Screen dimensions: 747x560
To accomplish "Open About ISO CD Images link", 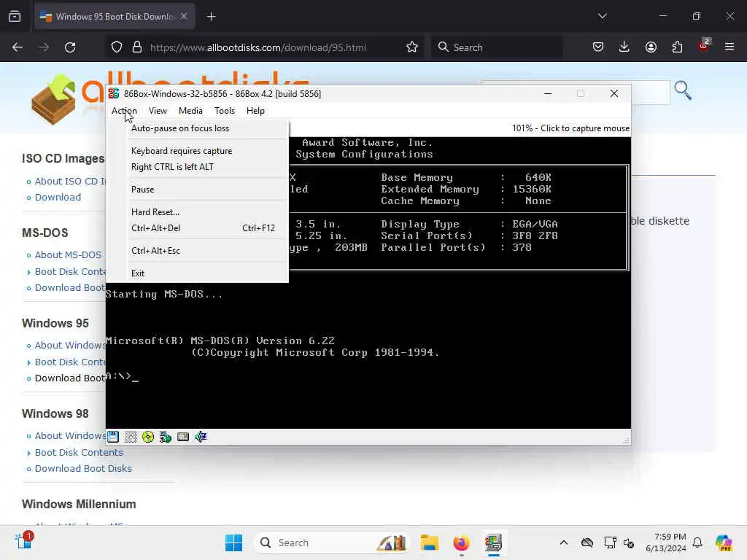I will (70, 181).
